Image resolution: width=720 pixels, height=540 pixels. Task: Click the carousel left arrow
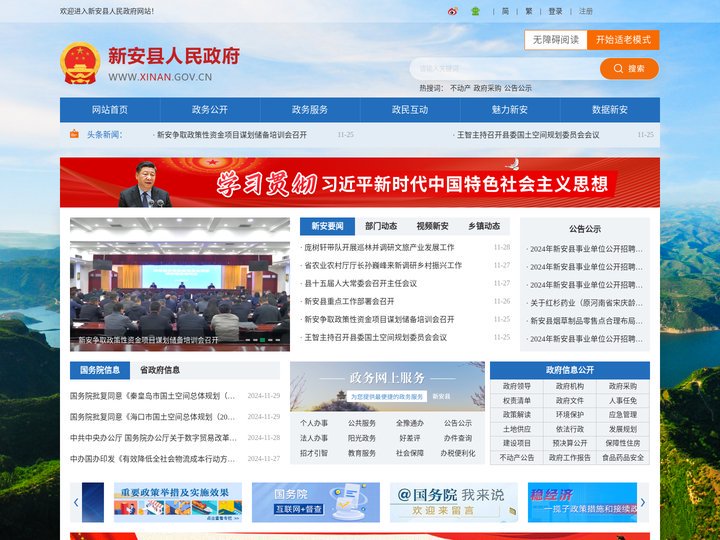click(76, 502)
